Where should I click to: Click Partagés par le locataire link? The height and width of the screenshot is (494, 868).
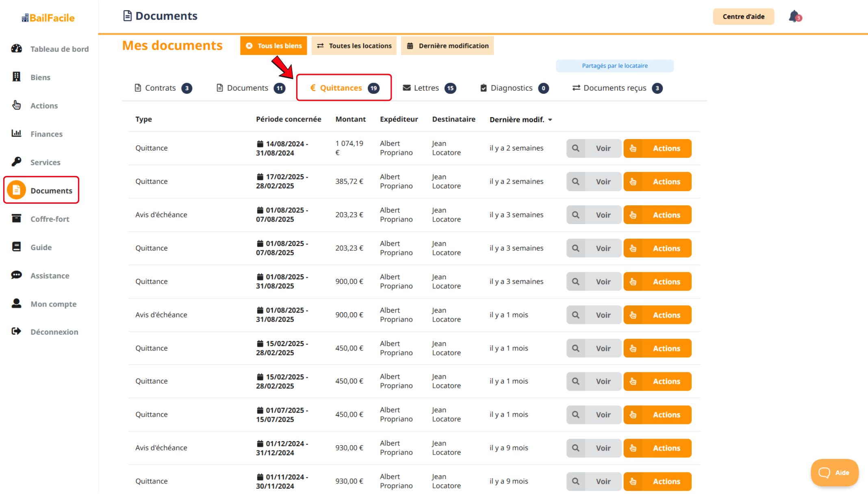click(614, 66)
